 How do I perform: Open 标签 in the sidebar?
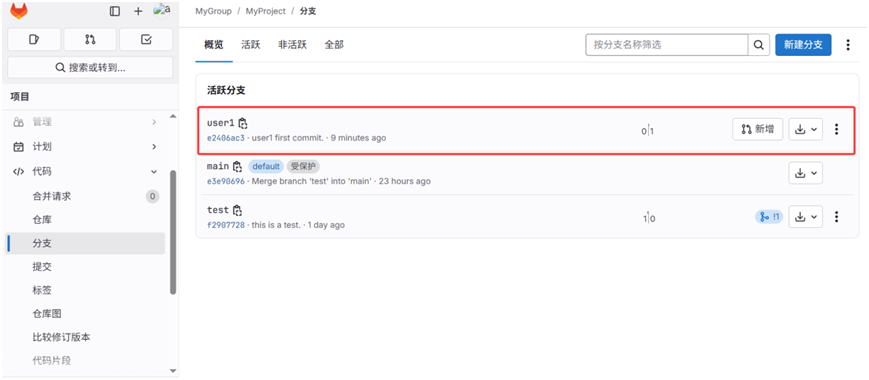coord(86,290)
